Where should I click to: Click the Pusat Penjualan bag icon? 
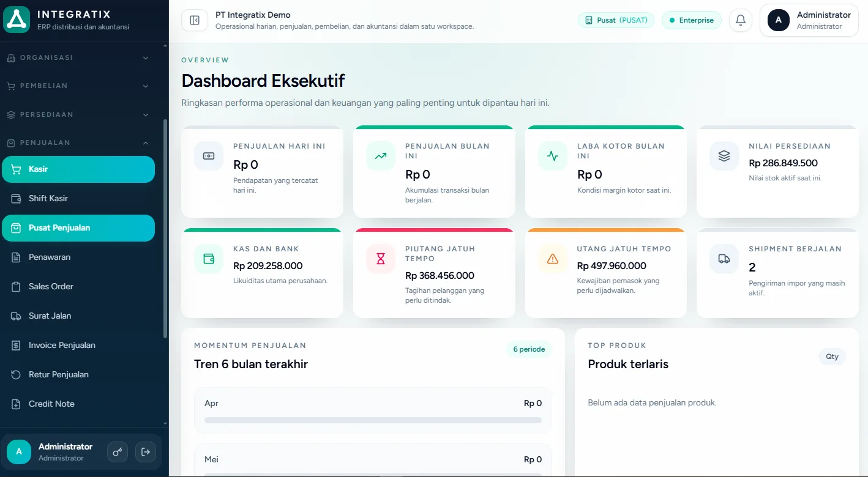[x=17, y=228]
